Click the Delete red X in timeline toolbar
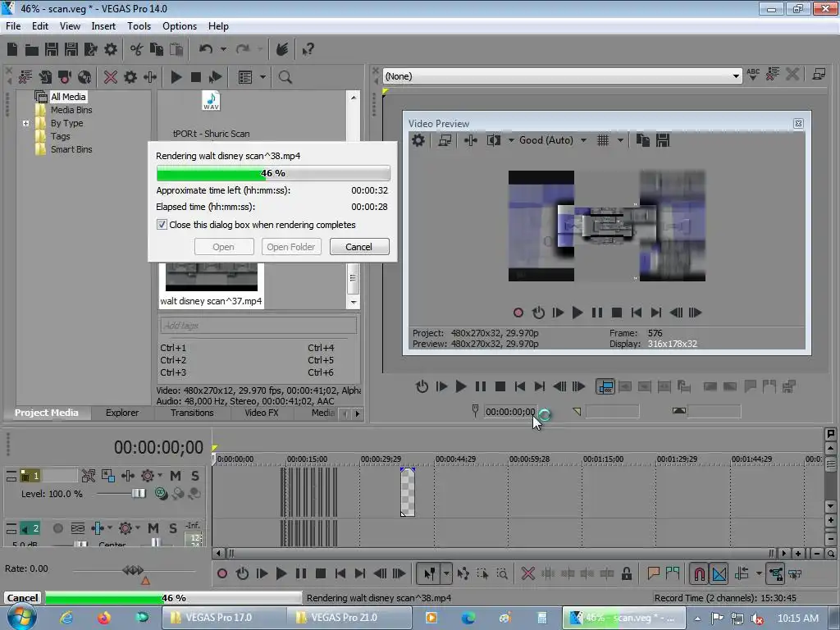840x630 pixels. pyautogui.click(x=528, y=573)
